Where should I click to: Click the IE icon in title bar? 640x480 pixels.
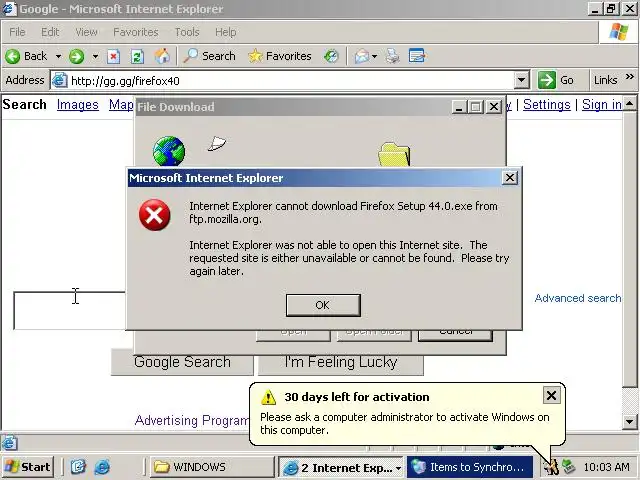click(9, 9)
